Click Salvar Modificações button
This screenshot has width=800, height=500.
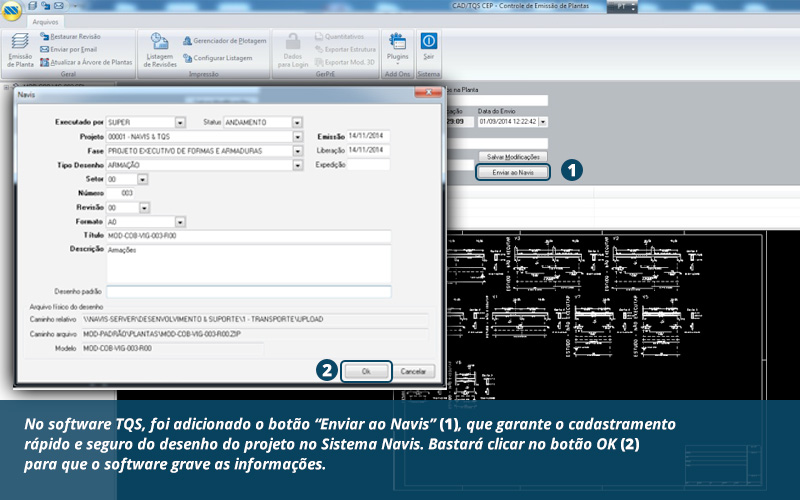pos(513,157)
